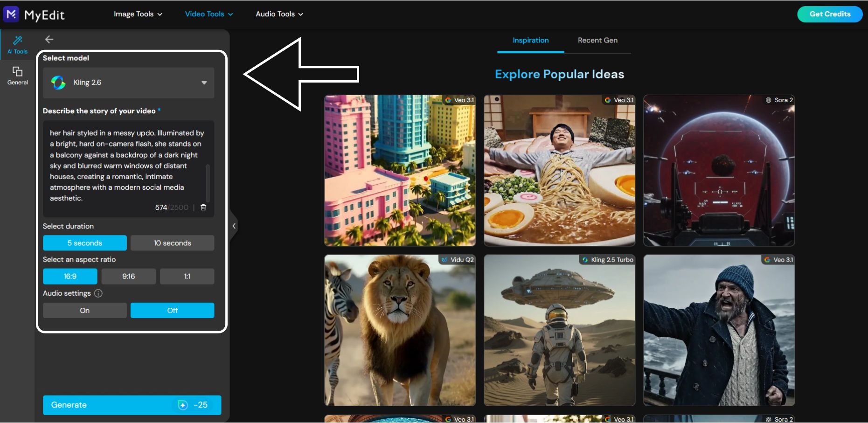The height and width of the screenshot is (423, 868).
Task: Expand the Kling 2.6 model dropdown
Action: (x=129, y=83)
